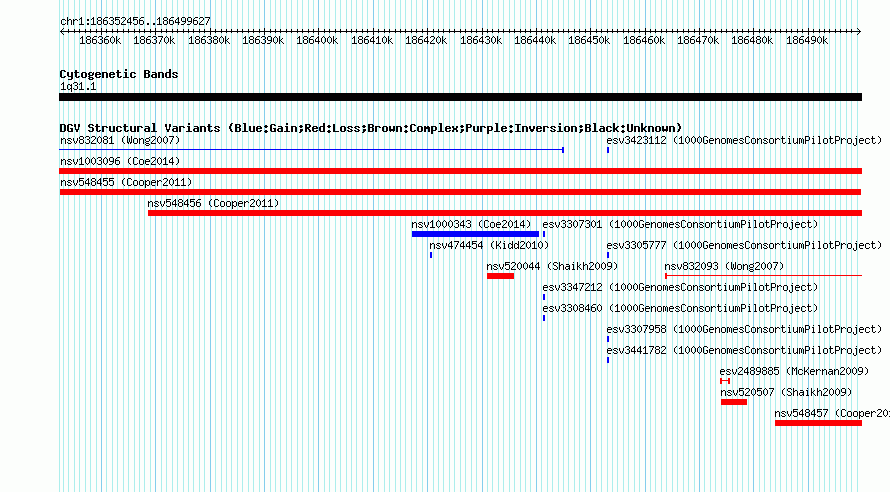This screenshot has height=492, width=890.
Task: Click the 186400k ruler label
Action: [317, 40]
